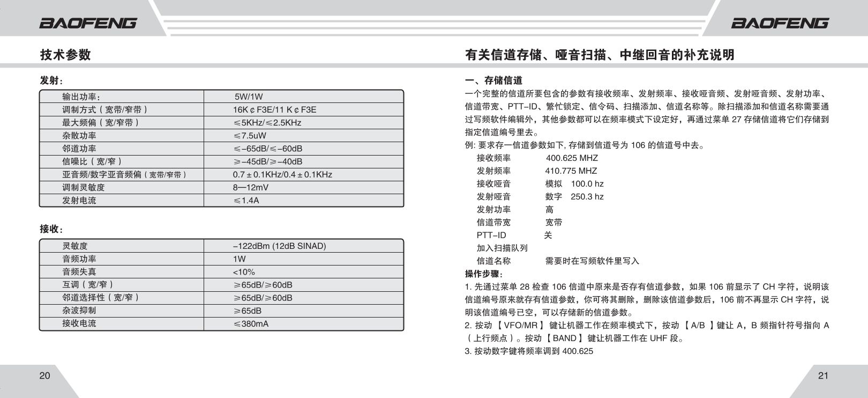The width and height of the screenshot is (868, 398).
Task: Click the BAOFENG logo at top right
Action: [780, 23]
